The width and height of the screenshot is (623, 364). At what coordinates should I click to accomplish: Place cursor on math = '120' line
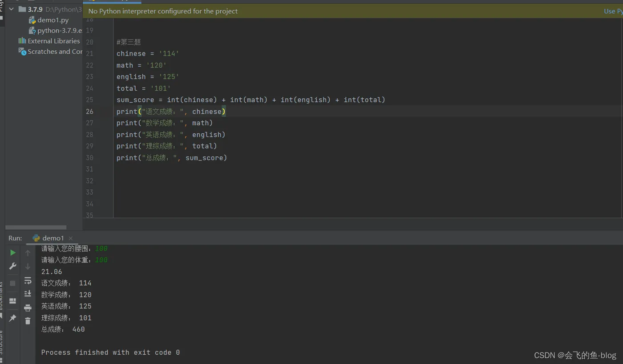(x=142, y=65)
